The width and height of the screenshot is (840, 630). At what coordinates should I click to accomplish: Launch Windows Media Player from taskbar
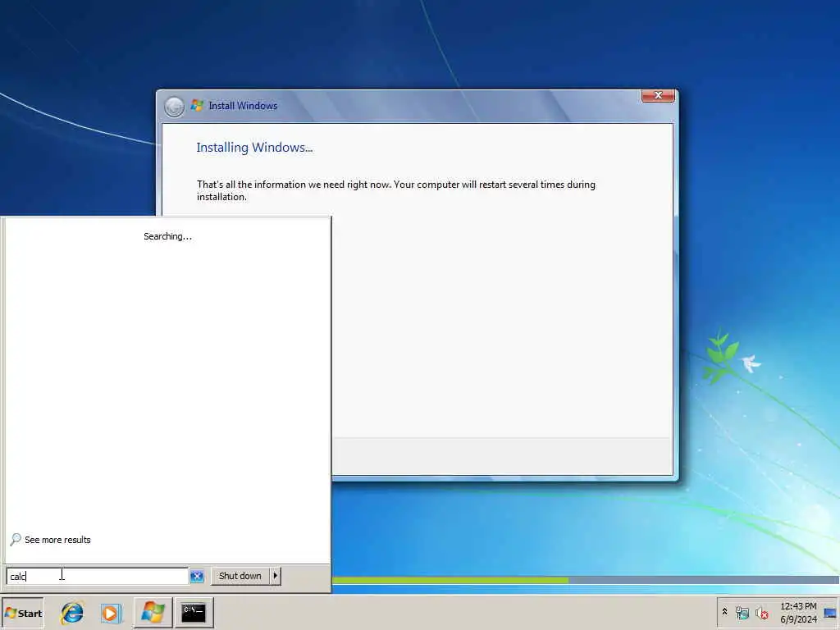pos(111,613)
